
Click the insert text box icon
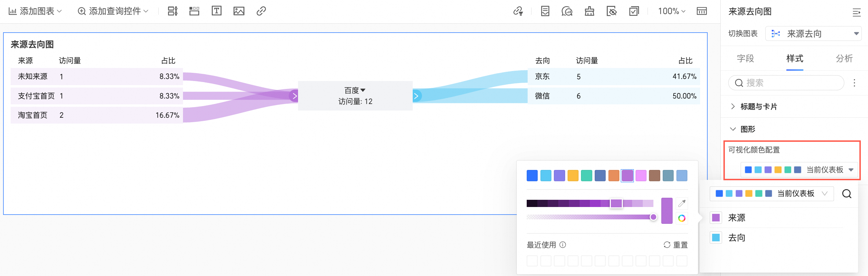[216, 11]
